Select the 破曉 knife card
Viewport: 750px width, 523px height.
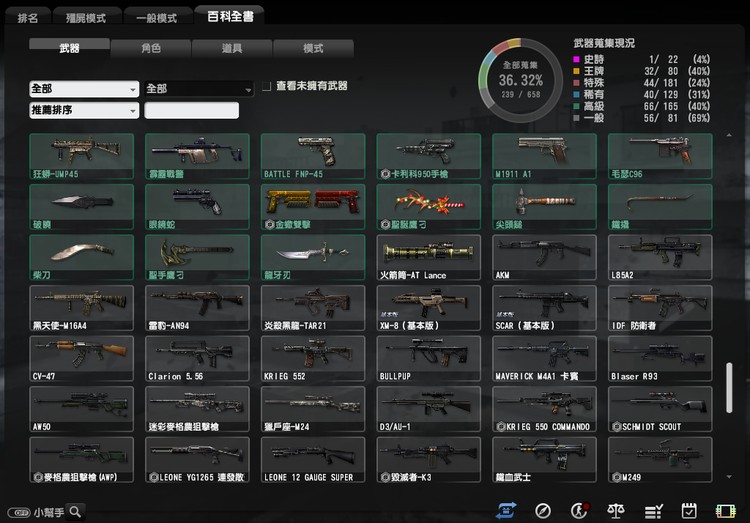pyautogui.click(x=81, y=207)
